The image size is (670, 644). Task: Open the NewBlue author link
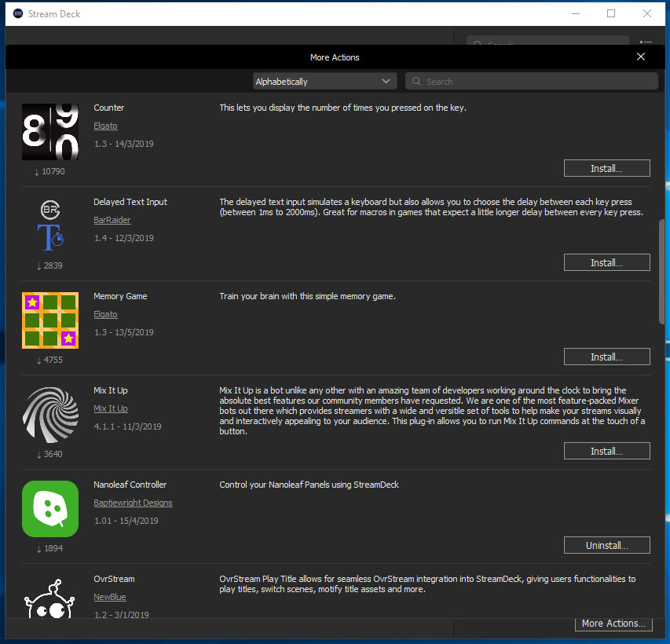pos(110,597)
